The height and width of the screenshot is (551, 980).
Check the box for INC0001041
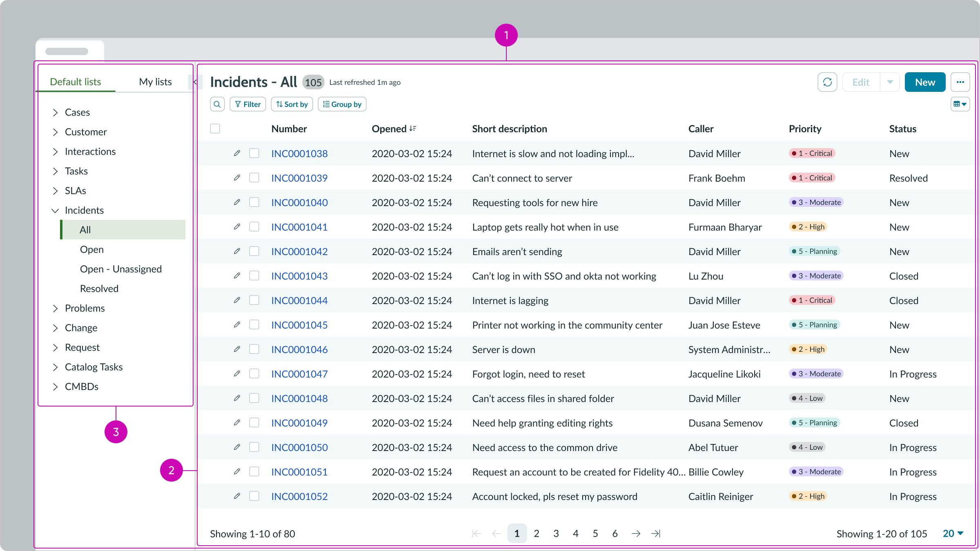pyautogui.click(x=254, y=227)
